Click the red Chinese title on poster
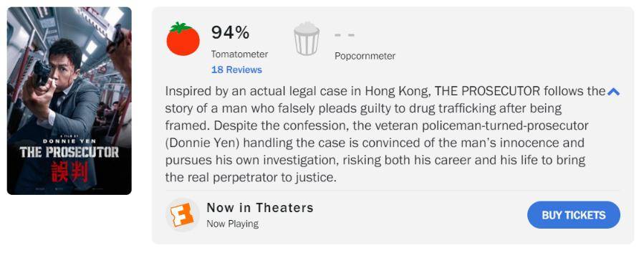Image resolution: width=644 pixels, height=258 pixels. [69, 171]
